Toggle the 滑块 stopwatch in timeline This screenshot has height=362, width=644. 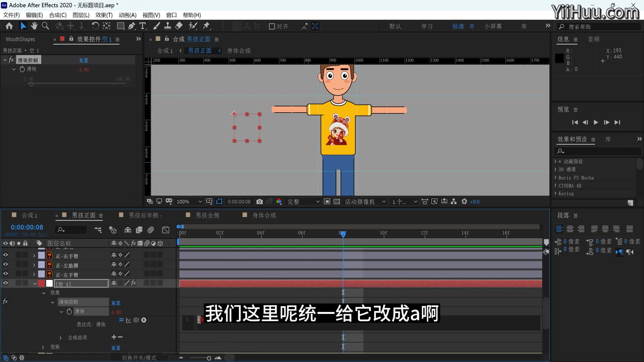[69, 311]
